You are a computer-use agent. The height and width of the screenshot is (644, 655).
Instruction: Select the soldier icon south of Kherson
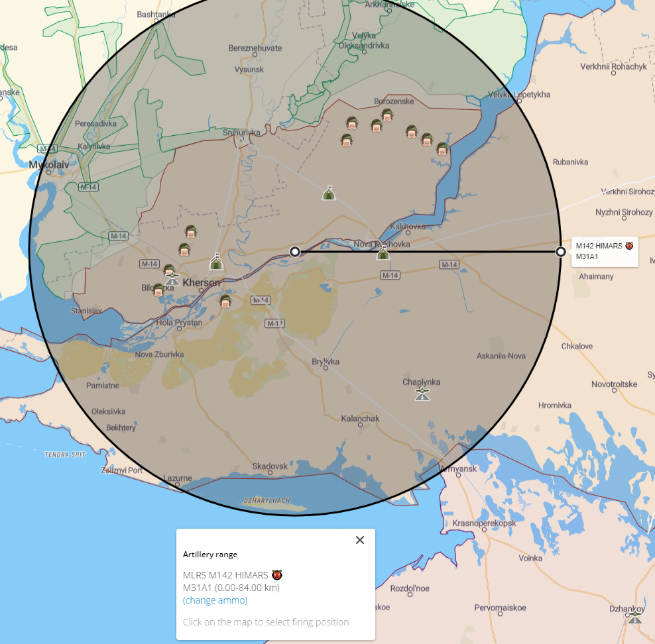(225, 301)
